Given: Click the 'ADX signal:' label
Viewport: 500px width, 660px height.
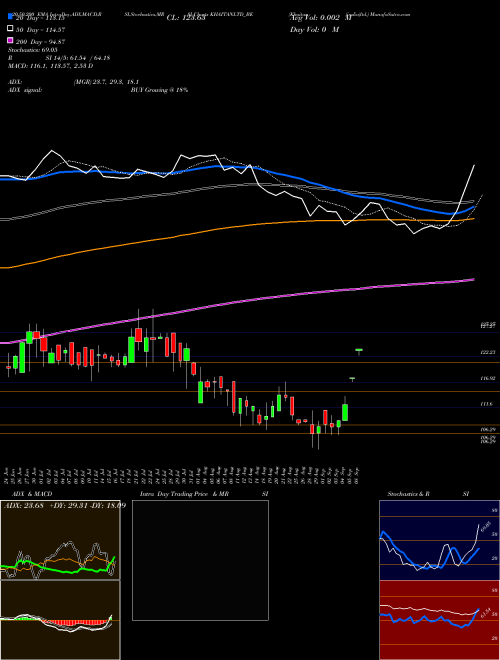Looking at the screenshot, I should (25, 90).
